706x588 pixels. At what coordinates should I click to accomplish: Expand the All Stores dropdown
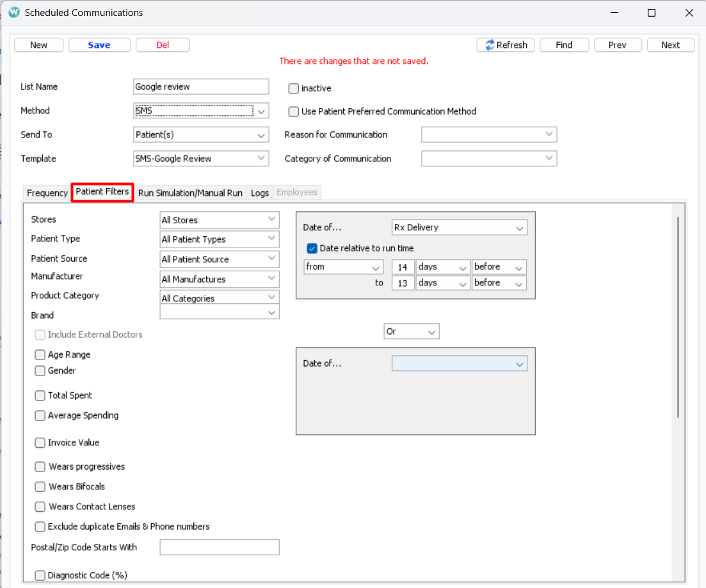220,220
